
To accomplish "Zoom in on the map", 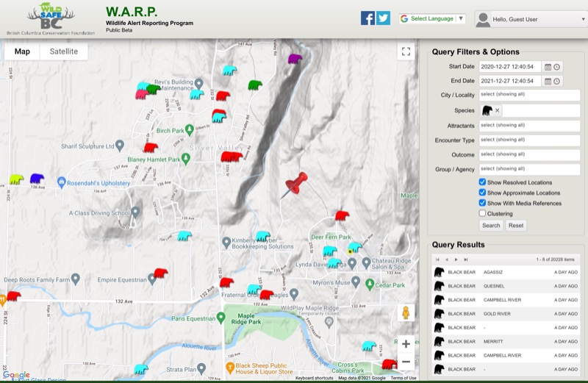I will 405,344.
